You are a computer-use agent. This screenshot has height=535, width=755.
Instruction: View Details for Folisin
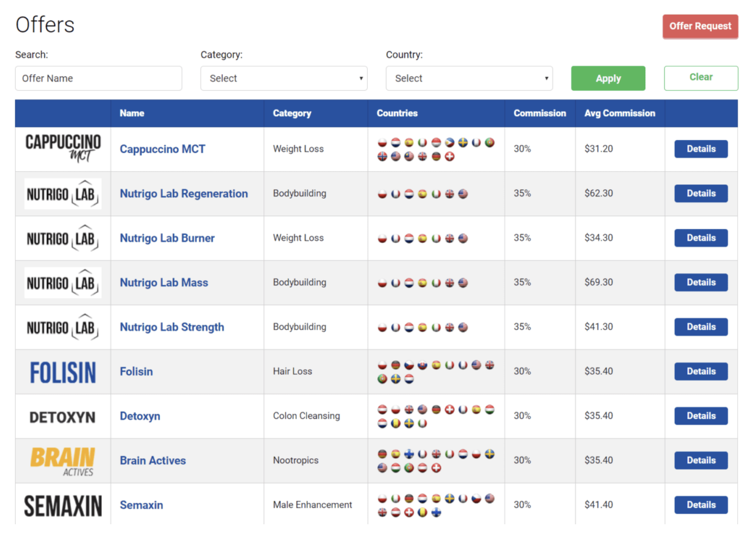point(701,371)
